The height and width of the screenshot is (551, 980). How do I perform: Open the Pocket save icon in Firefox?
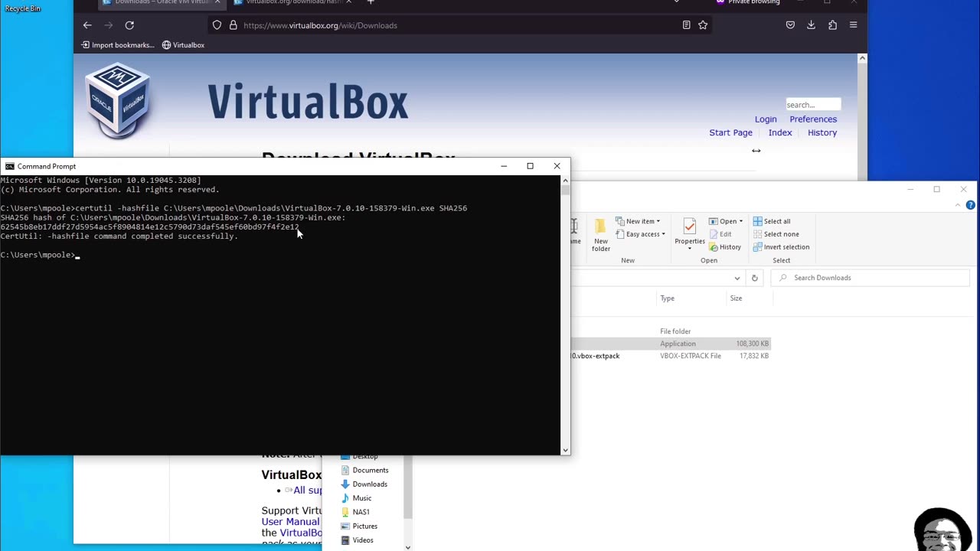coord(790,25)
